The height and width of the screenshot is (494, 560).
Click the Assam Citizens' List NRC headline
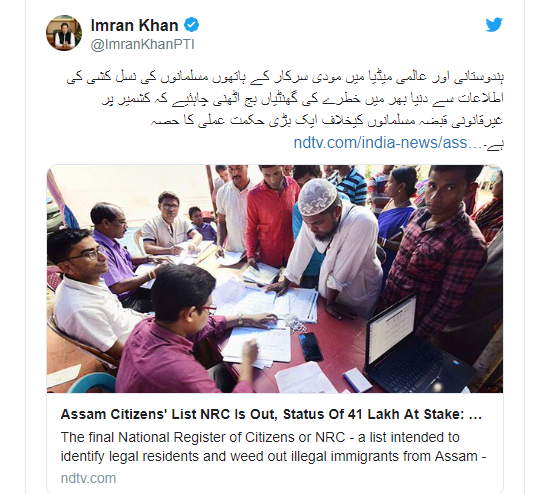[271, 414]
